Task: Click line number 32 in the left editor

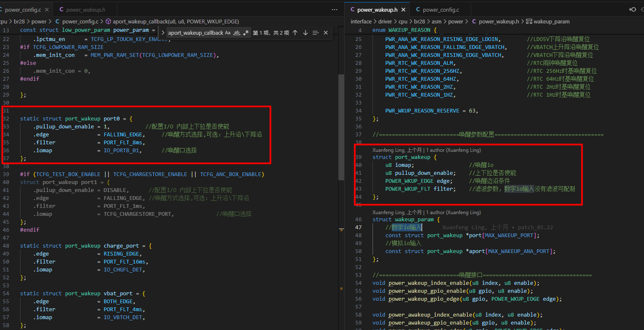Action: coord(5,119)
